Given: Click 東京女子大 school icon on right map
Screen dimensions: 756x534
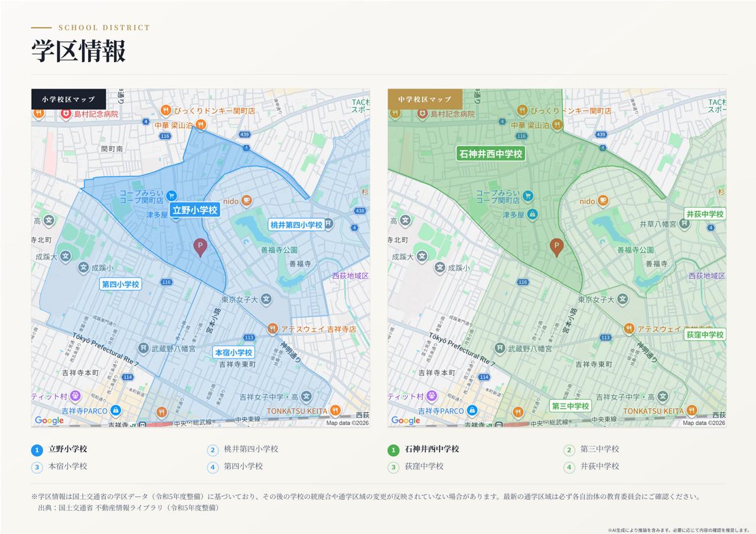Looking at the screenshot, I should coord(623,299).
